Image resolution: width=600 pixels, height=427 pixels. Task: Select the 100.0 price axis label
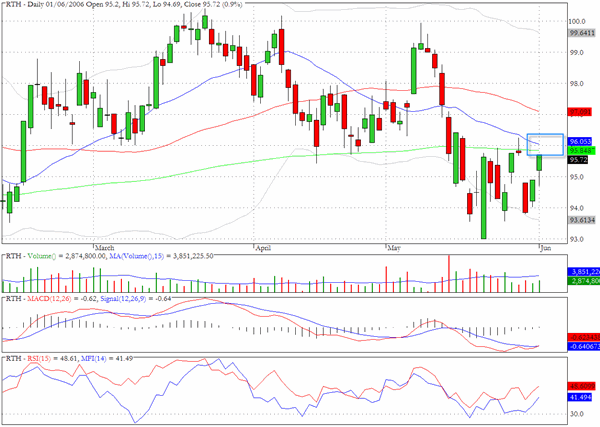point(577,21)
